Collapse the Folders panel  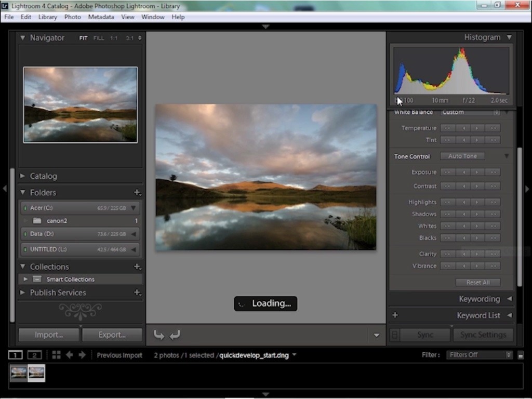(x=22, y=192)
